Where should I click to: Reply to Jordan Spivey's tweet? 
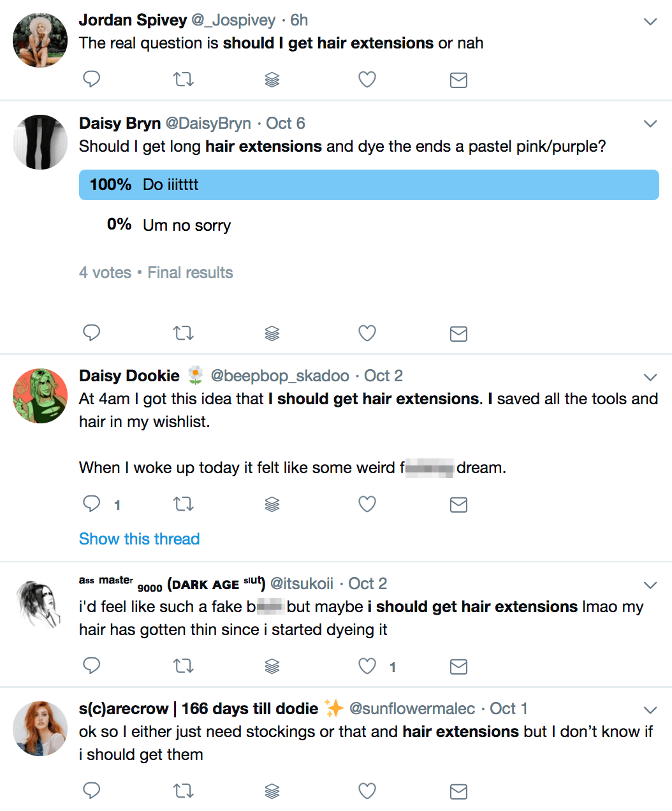click(x=92, y=79)
